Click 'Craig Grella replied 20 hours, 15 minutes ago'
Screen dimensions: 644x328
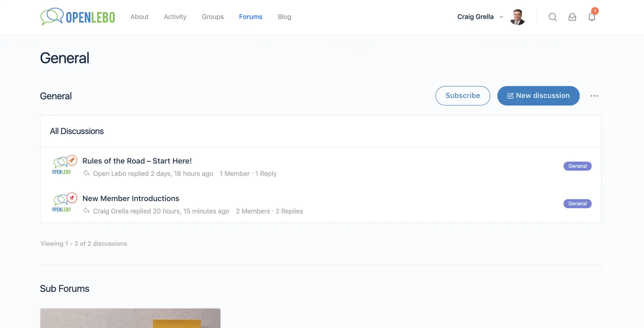(161, 211)
